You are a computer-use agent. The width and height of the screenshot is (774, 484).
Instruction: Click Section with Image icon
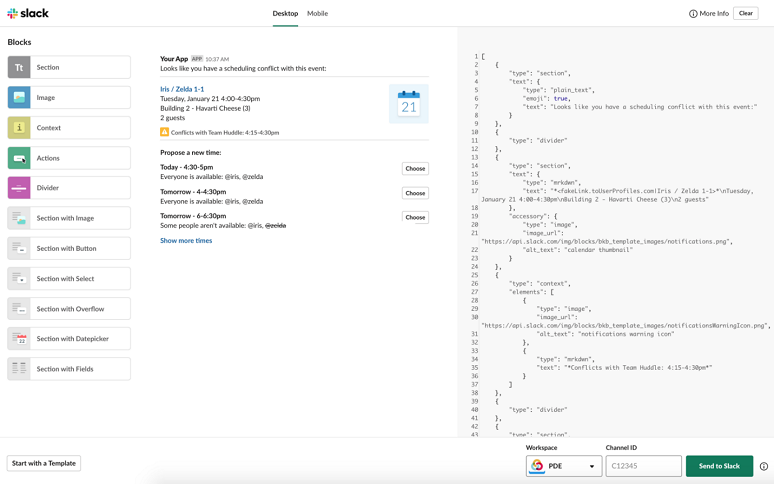(19, 218)
